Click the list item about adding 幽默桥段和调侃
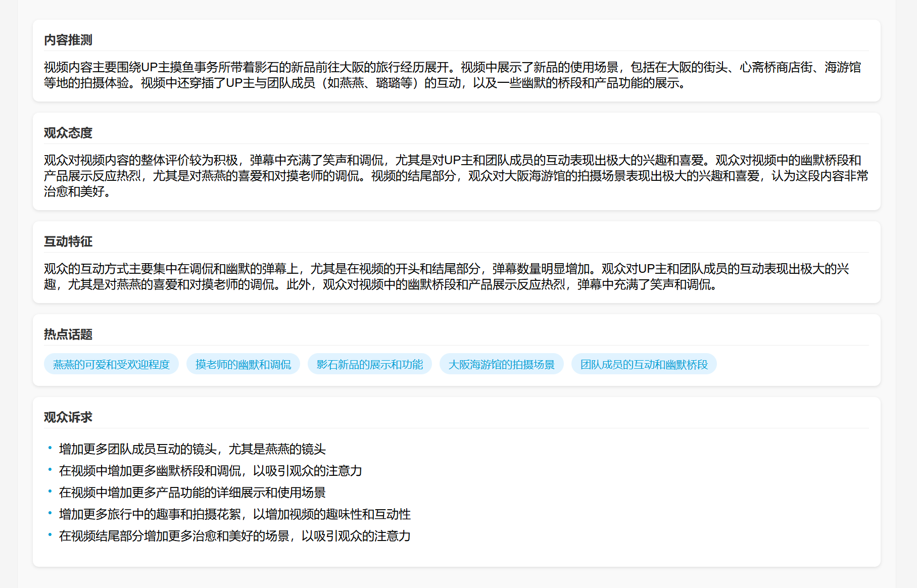 210,471
